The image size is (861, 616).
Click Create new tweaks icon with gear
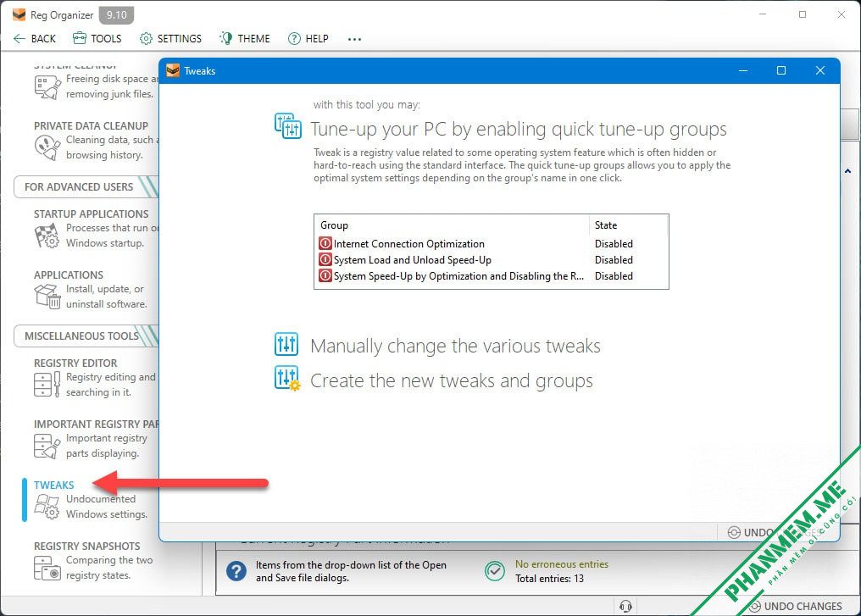286,378
